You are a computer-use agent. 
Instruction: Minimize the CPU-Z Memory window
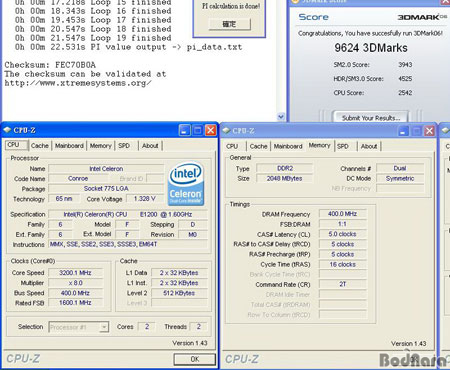(403, 131)
